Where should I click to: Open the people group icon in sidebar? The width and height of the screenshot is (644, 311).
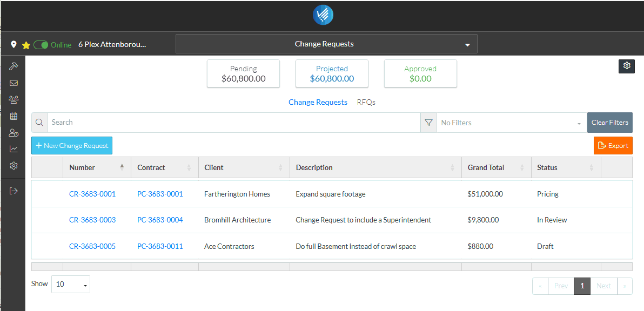[x=14, y=99]
